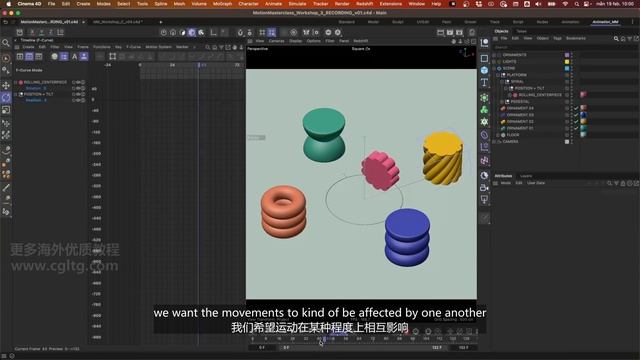Click Render to Picture Viewer icon
640x360 pixels.
coord(450,32)
